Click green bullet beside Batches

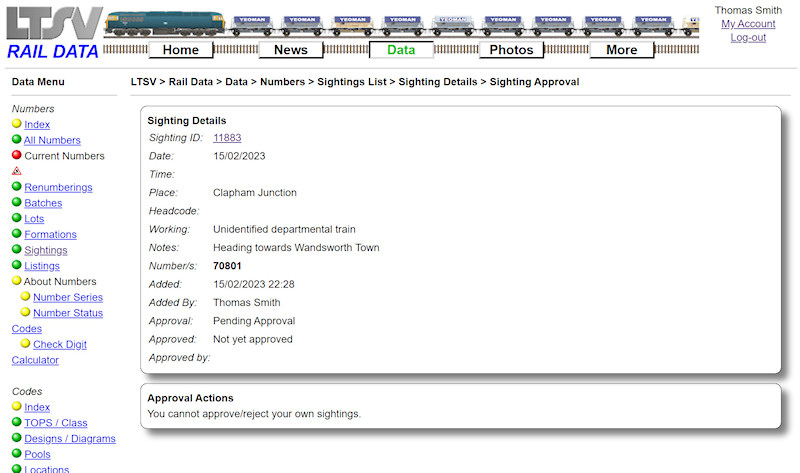17,202
